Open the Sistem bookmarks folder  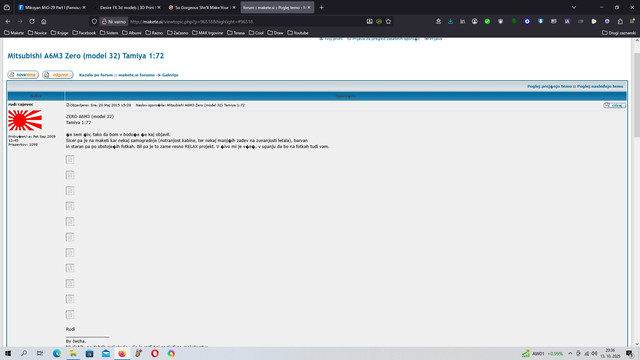[109, 33]
